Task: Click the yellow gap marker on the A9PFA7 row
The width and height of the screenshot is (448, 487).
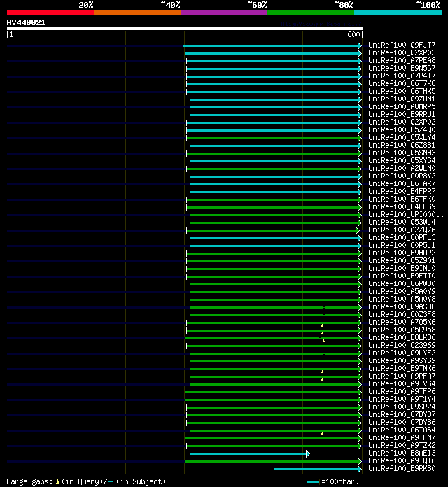Action: pos(322,379)
